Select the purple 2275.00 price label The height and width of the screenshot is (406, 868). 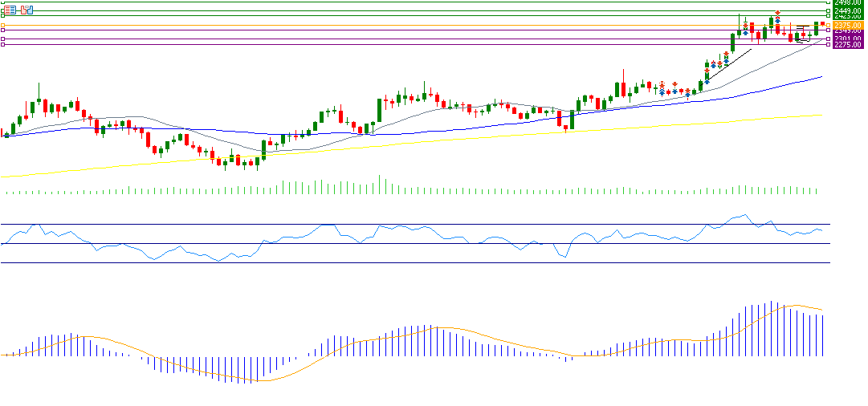pyautogui.click(x=846, y=45)
